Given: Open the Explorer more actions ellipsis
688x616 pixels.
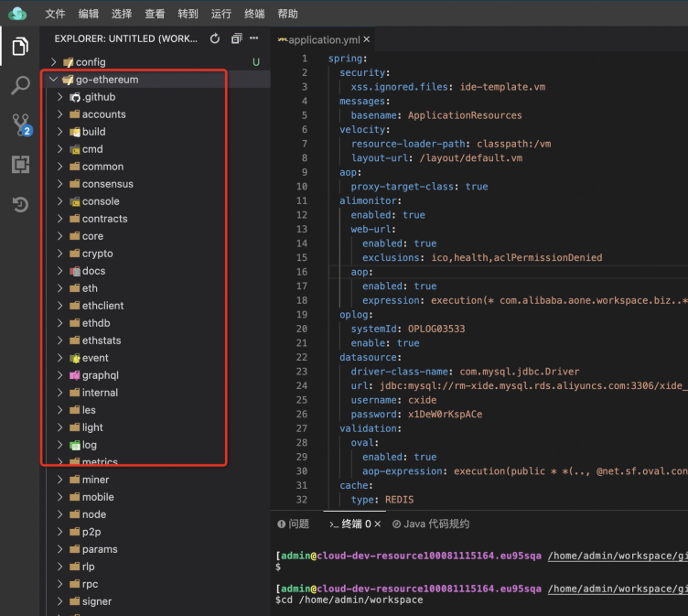Looking at the screenshot, I should pos(255,38).
